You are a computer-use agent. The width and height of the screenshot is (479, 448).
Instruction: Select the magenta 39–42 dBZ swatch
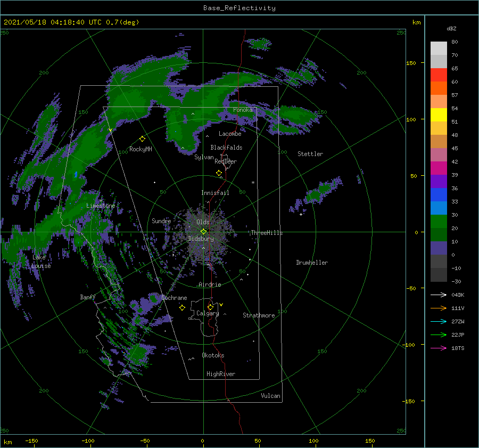[439, 168]
